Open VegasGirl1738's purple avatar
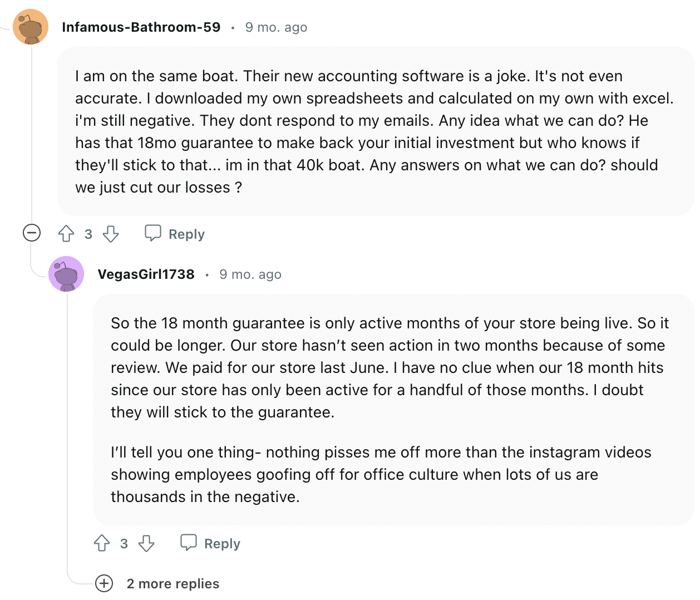Screen dimensions: 700x600 [x=66, y=274]
